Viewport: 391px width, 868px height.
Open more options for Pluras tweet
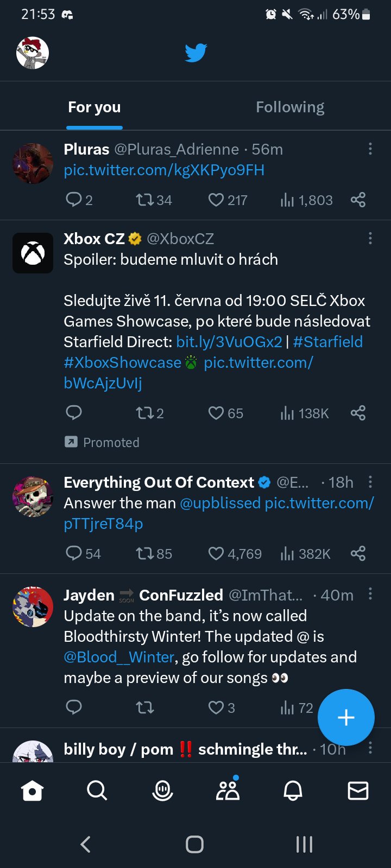tap(370, 149)
